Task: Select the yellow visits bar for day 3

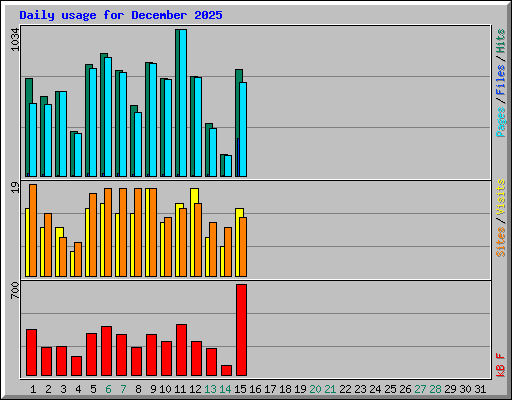Action: (x=58, y=252)
